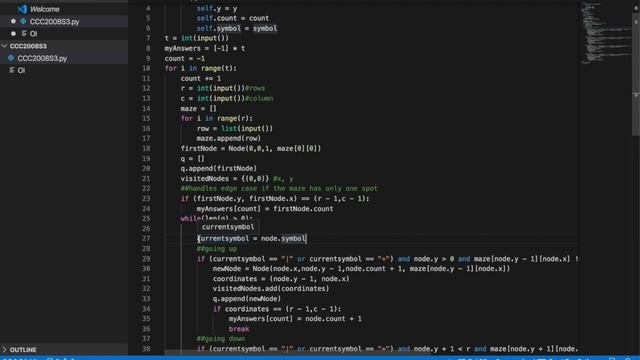This screenshot has width=640, height=360.
Task: Click the Python icon of CCC2008S3.py in open editors
Action: coord(23,21)
